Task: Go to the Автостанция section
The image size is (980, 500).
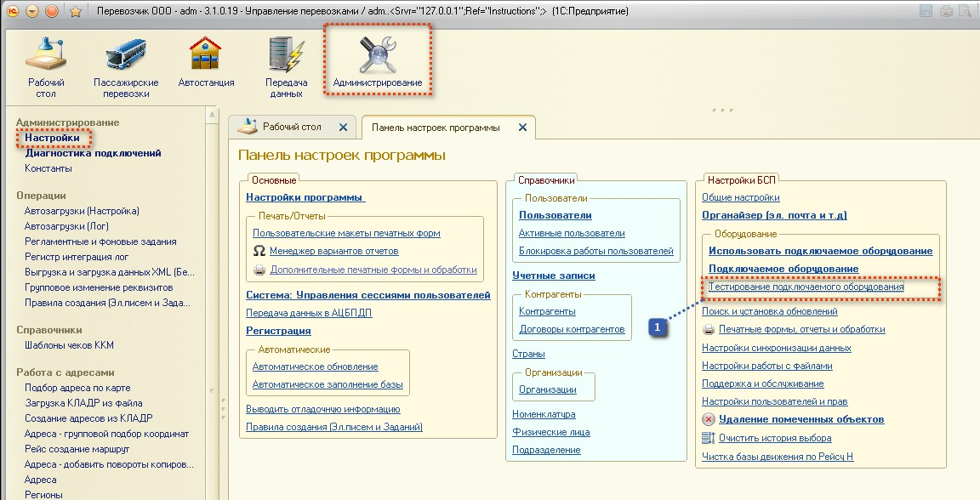Action: tap(206, 56)
